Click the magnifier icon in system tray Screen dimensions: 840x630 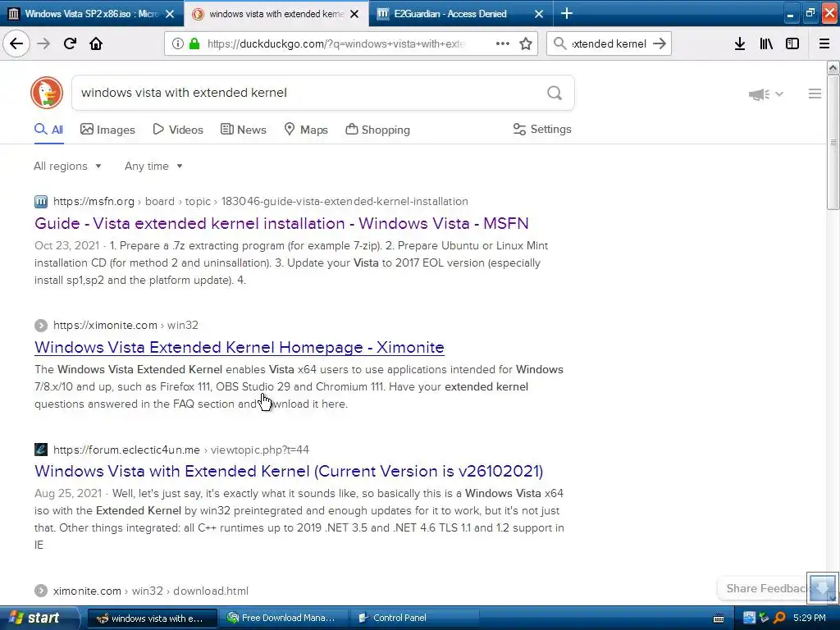pyautogui.click(x=780, y=618)
